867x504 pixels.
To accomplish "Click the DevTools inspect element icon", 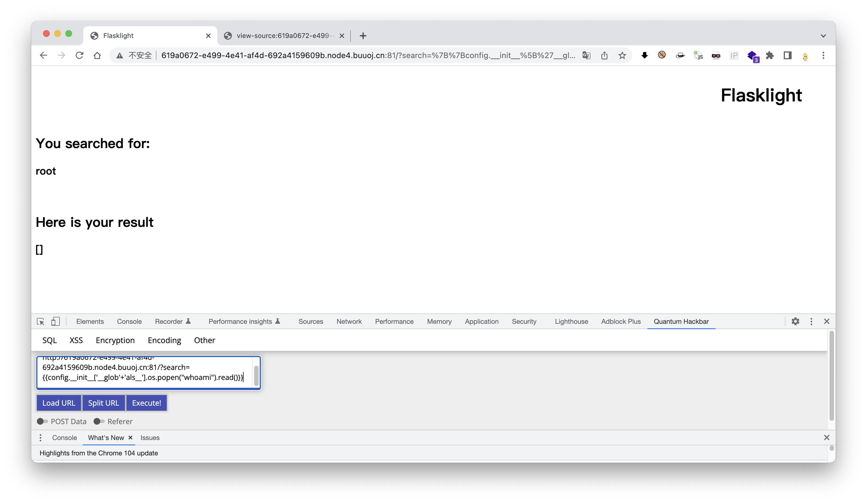I will coord(41,321).
